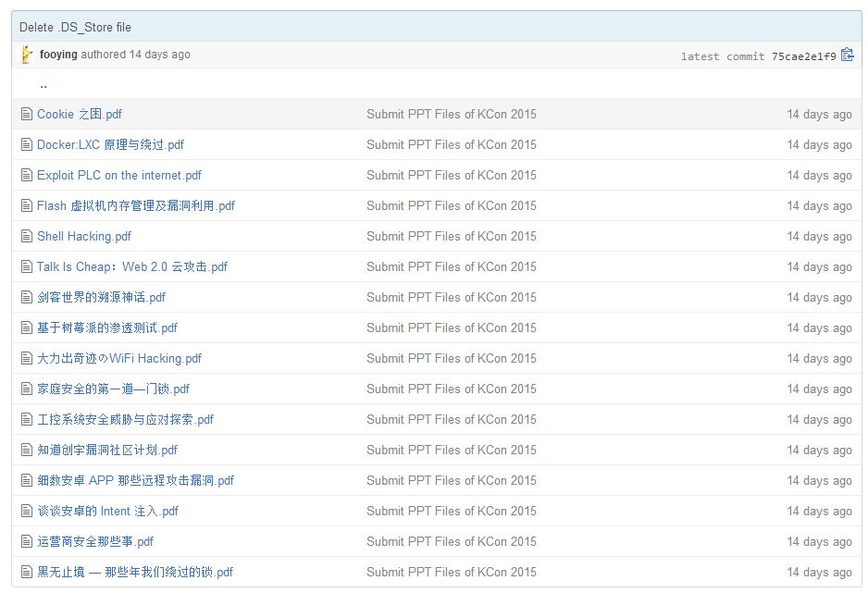Open commit message in 剑客世界的溯源神话.pdf row
The height and width of the screenshot is (593, 868).
click(x=452, y=297)
